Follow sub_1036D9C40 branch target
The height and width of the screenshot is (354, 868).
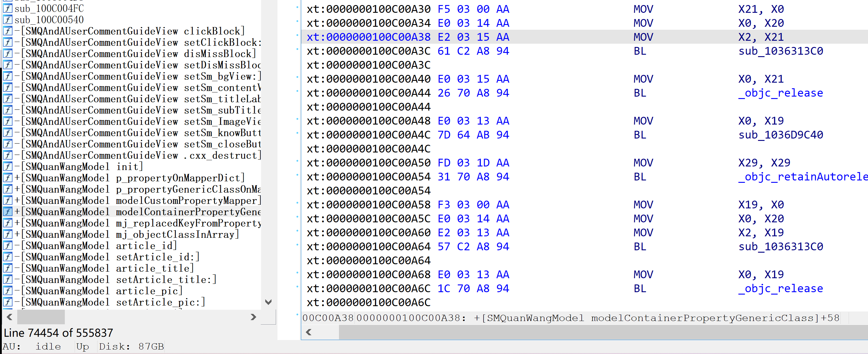[x=780, y=135]
